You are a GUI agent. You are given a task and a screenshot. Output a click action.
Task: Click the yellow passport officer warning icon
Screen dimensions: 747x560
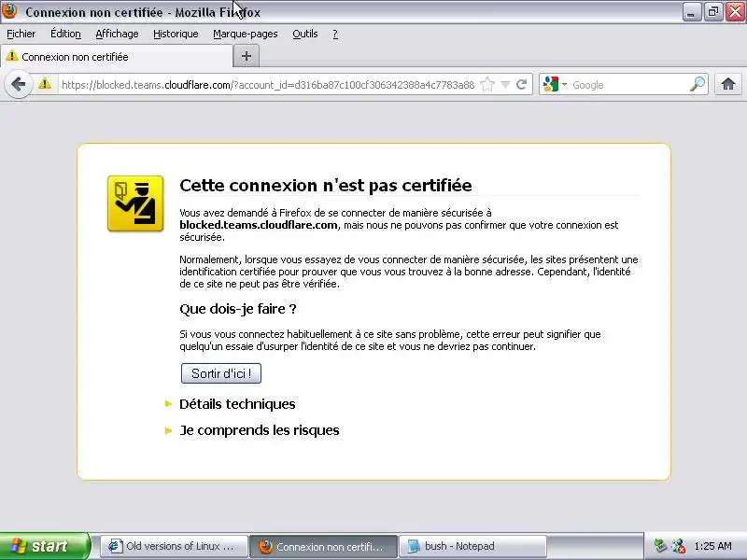pos(135,203)
